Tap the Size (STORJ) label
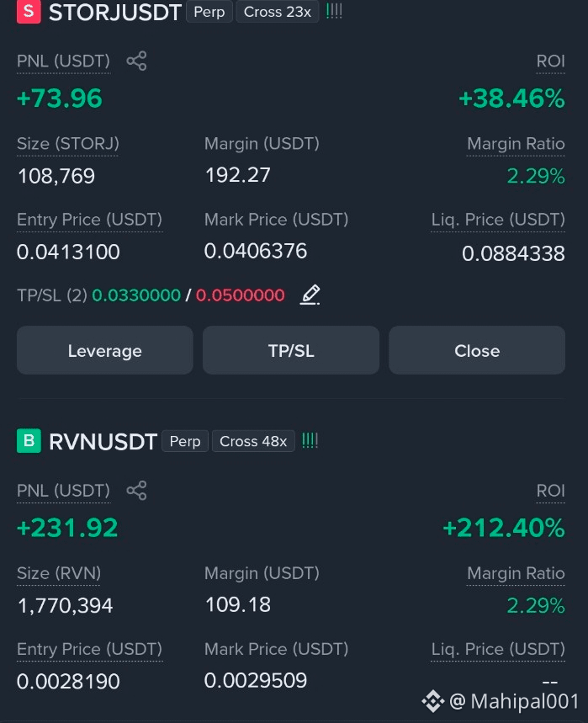 point(68,144)
